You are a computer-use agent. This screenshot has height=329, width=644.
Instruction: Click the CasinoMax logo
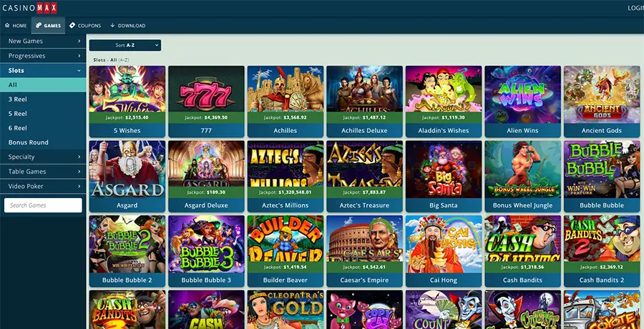pyautogui.click(x=29, y=8)
